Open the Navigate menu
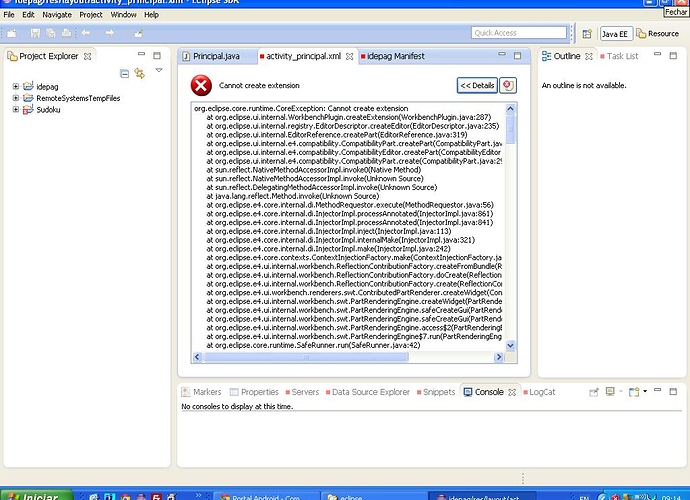 coord(57,15)
